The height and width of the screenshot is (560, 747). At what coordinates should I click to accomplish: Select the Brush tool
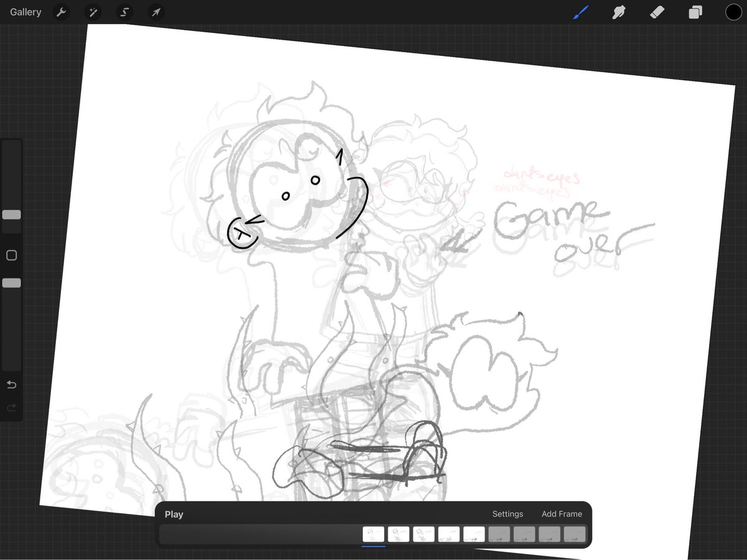pos(580,12)
